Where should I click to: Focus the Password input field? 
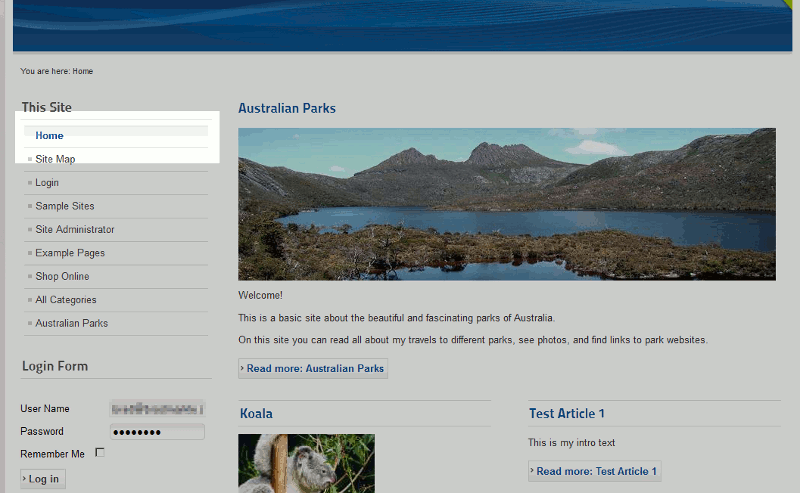(157, 432)
